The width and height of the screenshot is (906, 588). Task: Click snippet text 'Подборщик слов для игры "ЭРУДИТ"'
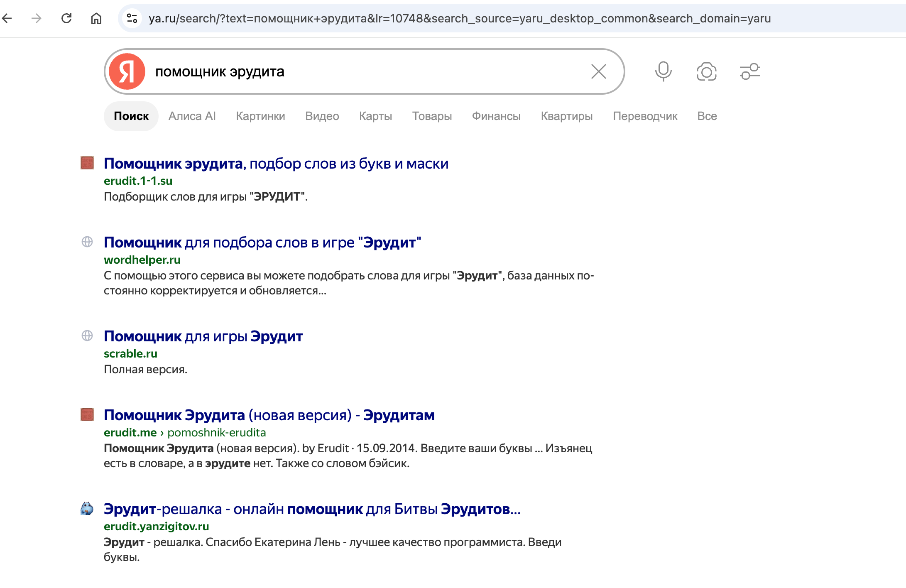[x=206, y=197]
